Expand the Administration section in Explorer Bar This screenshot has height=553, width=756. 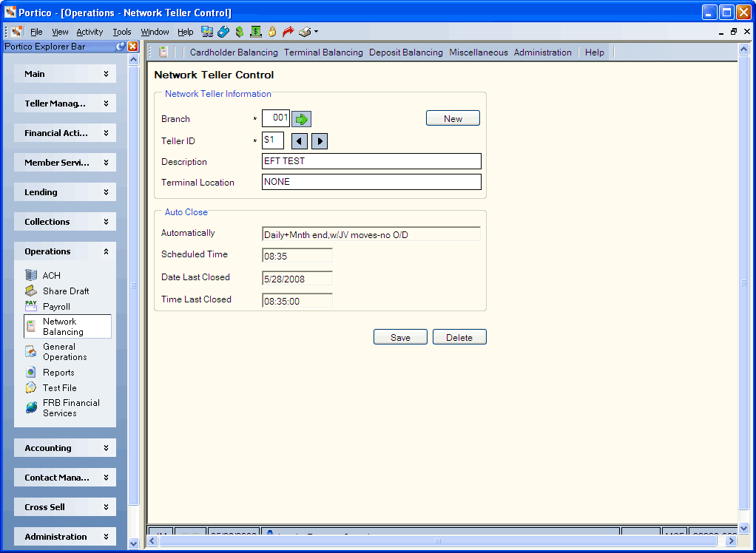(x=65, y=537)
